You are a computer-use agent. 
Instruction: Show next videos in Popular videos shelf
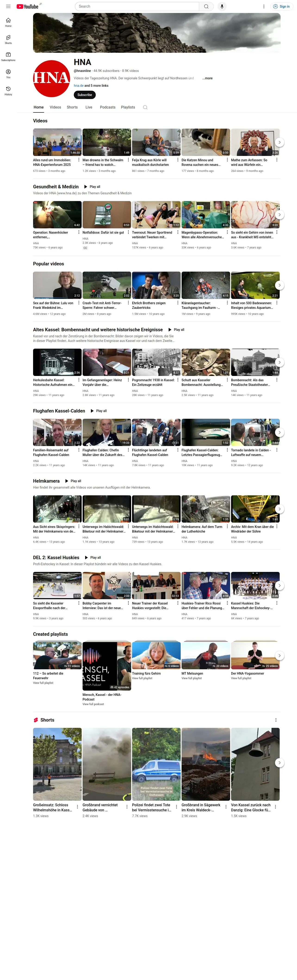[x=279, y=285]
